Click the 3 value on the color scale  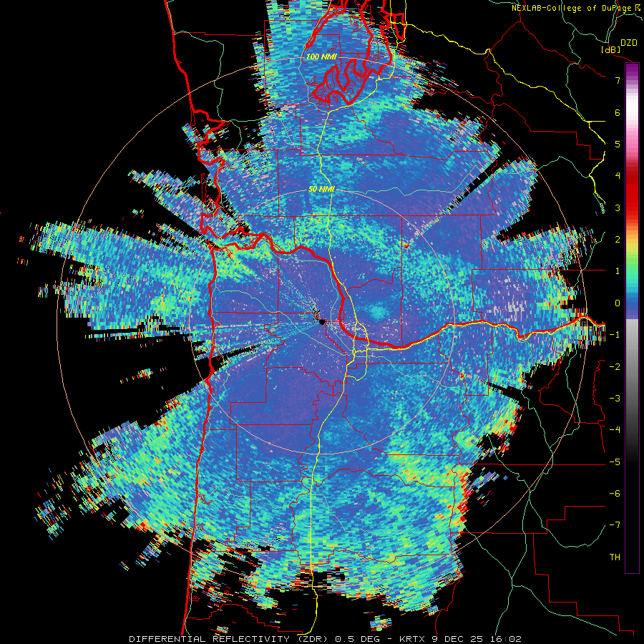point(618,208)
